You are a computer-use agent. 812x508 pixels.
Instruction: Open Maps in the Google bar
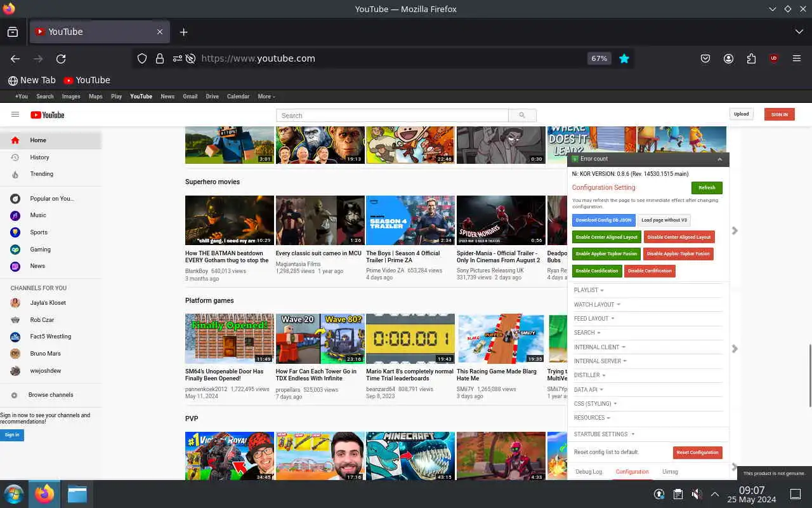[96, 97]
